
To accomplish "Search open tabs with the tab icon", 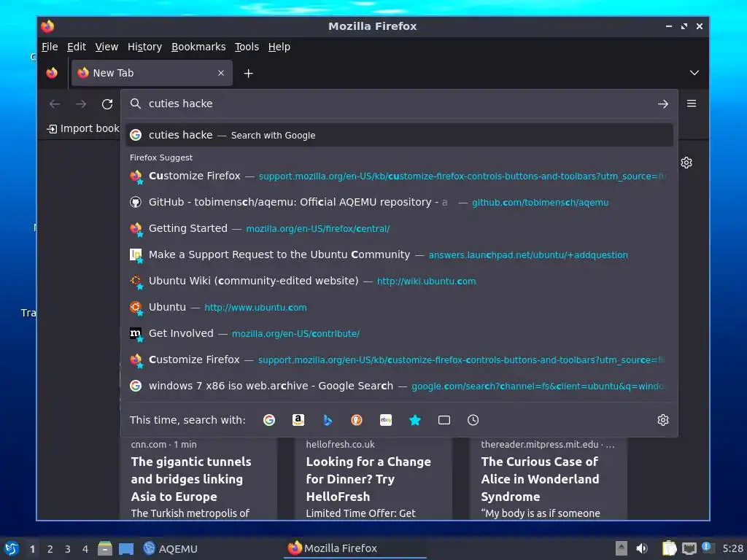I will click(x=444, y=420).
